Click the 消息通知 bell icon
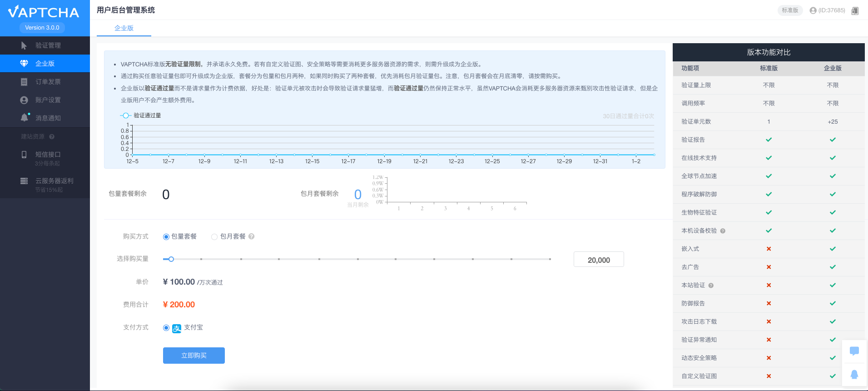 [x=25, y=118]
